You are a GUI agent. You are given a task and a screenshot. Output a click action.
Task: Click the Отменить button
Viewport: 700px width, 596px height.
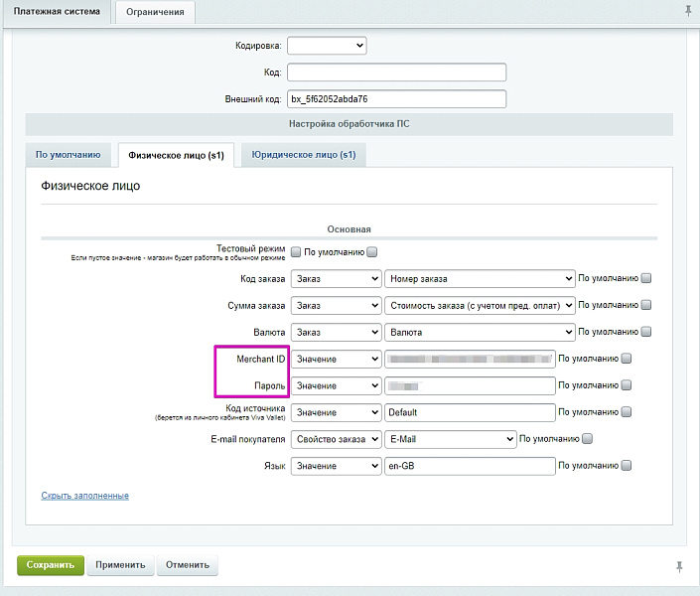(x=187, y=565)
